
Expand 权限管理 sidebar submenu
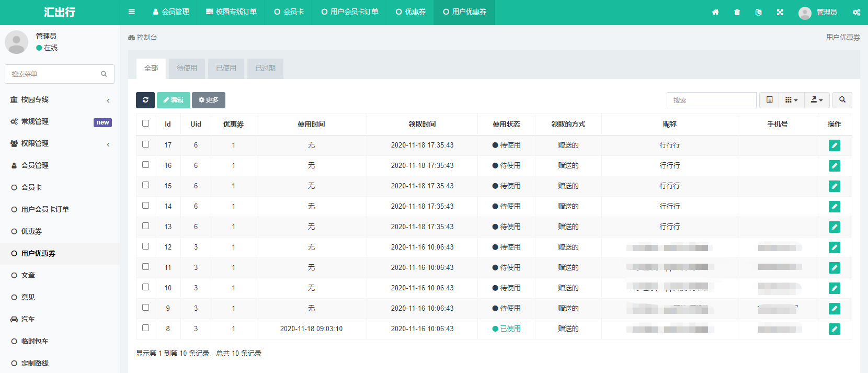[60, 143]
